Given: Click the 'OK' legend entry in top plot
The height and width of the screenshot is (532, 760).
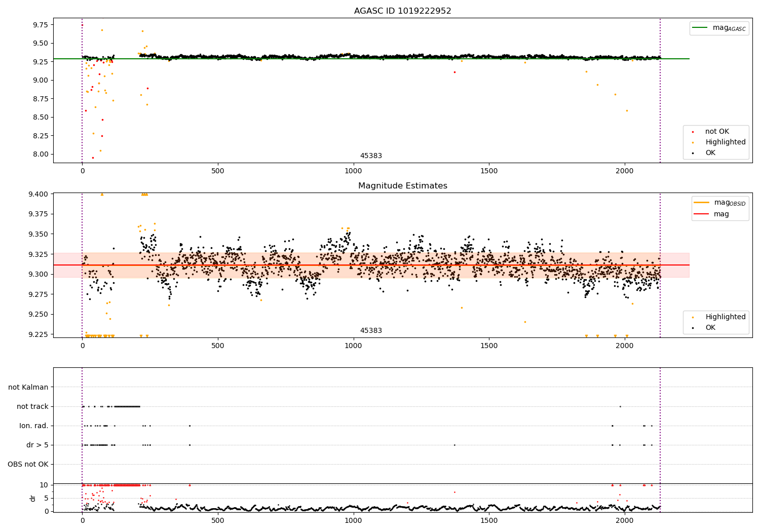Looking at the screenshot, I should point(710,153).
